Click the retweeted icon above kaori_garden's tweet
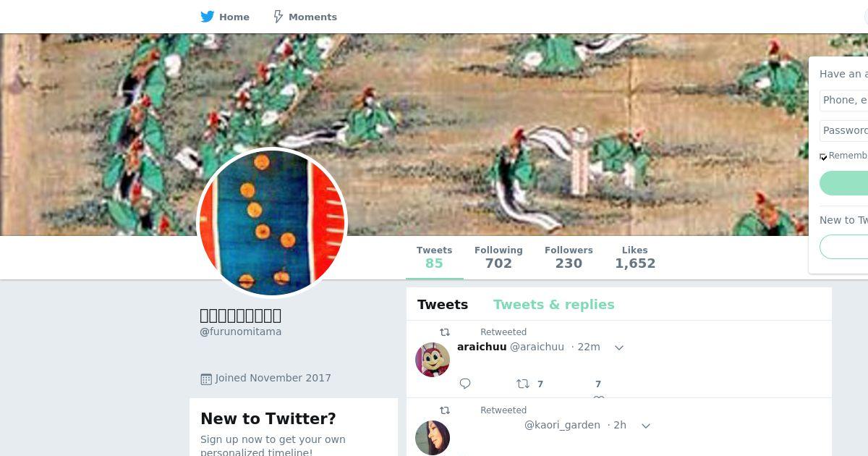The image size is (868, 456). (x=445, y=410)
